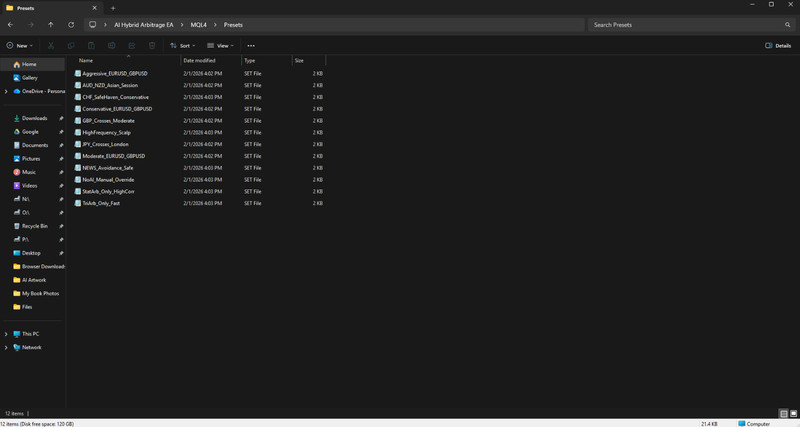Screen dimensions: 800x427
Task: Open Downloads in the sidebar
Action: pyautogui.click(x=34, y=118)
